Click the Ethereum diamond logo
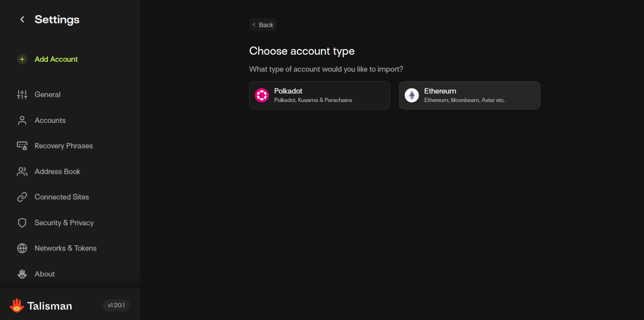 tap(412, 95)
